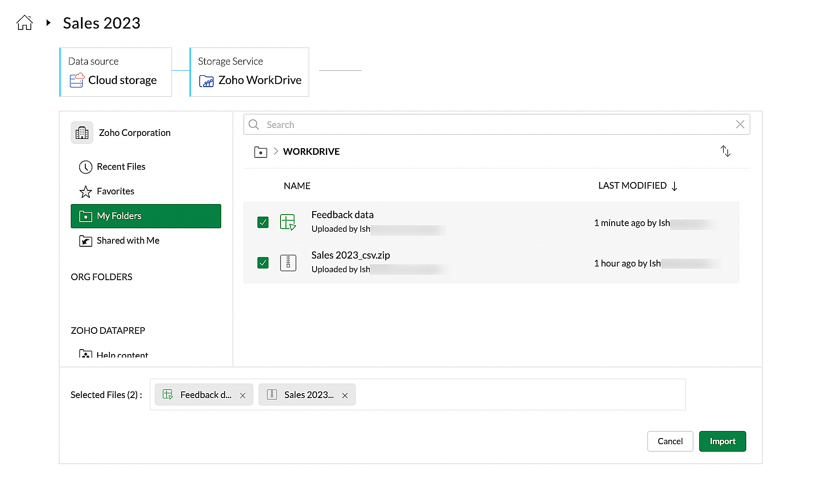
Task: Uncheck the Sales 2023_csv.zip checkbox
Action: click(263, 263)
